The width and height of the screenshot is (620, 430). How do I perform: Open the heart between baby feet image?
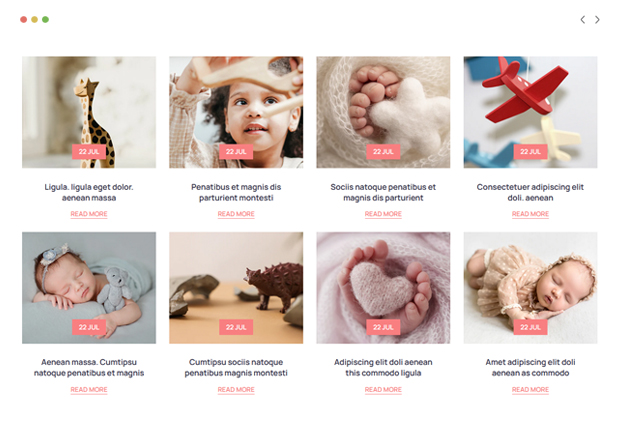click(383, 288)
